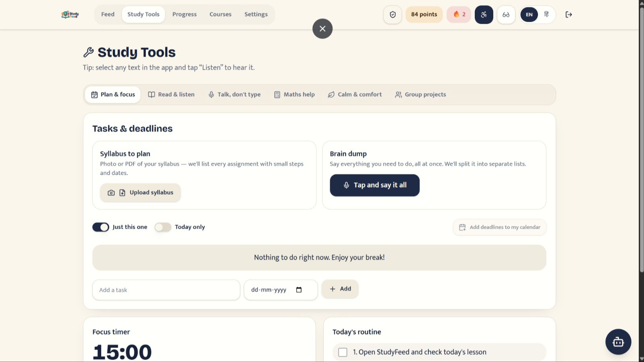Click Add deadlines to my calendar
Screen dimensions: 644x362
[x=500, y=227]
